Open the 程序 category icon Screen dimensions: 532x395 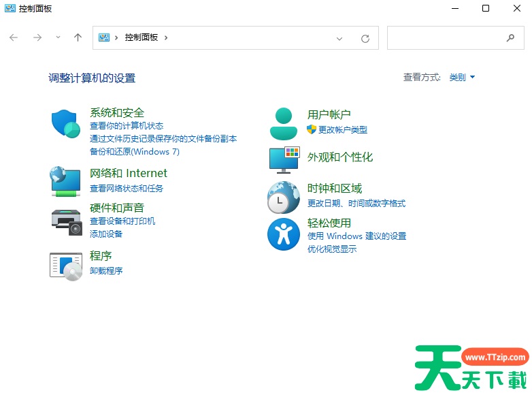[x=66, y=265]
